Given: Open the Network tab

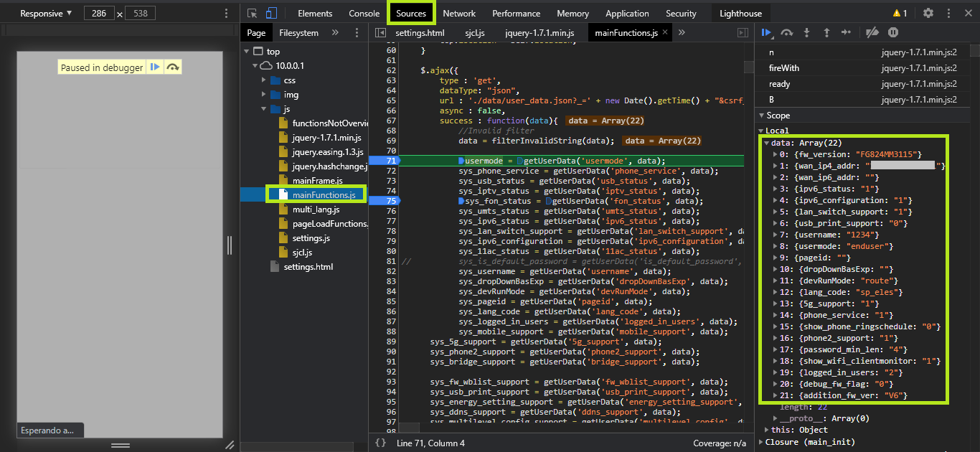Looking at the screenshot, I should coord(459,13).
